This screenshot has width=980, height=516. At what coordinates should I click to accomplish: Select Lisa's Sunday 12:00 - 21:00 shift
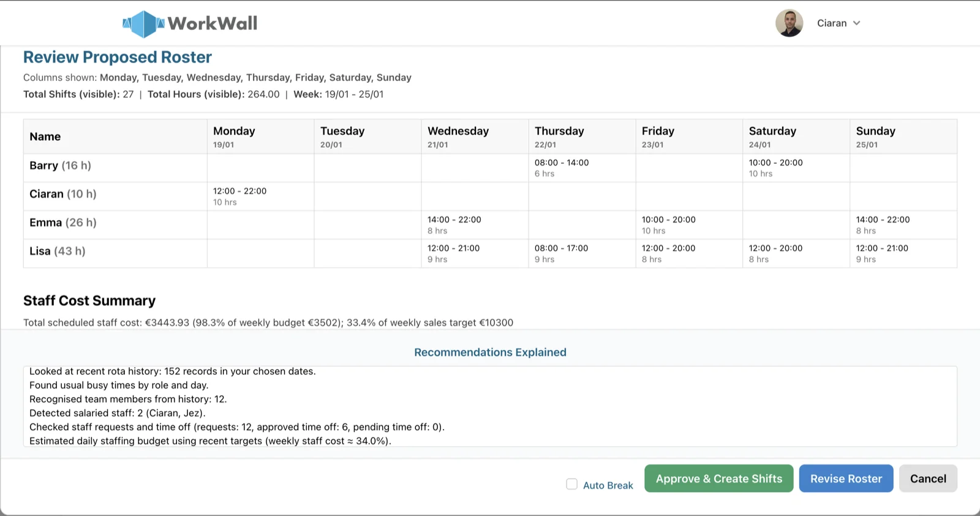point(903,254)
